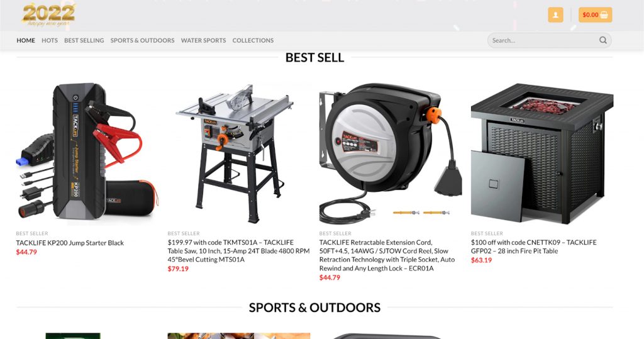Open the SPORTS & OUTDOORS menu

click(x=143, y=40)
